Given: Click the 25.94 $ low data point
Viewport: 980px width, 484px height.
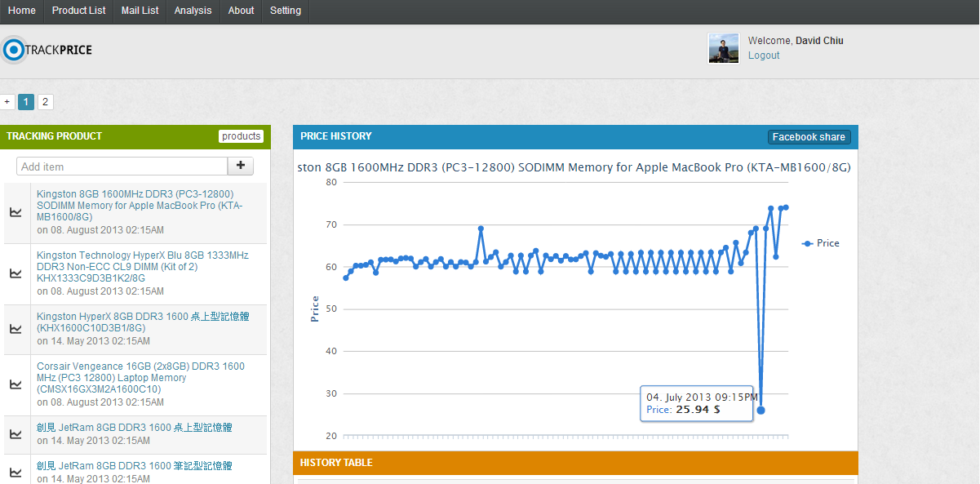Looking at the screenshot, I should (x=760, y=410).
